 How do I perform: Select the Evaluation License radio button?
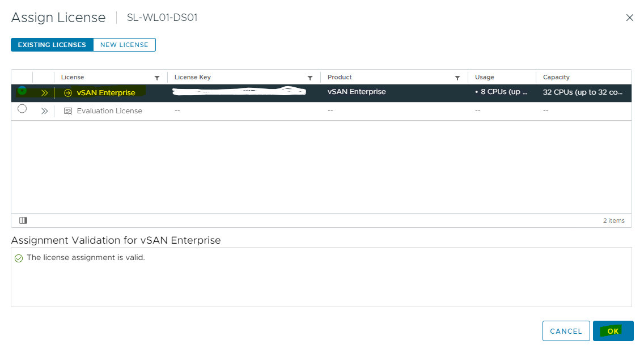tap(22, 109)
